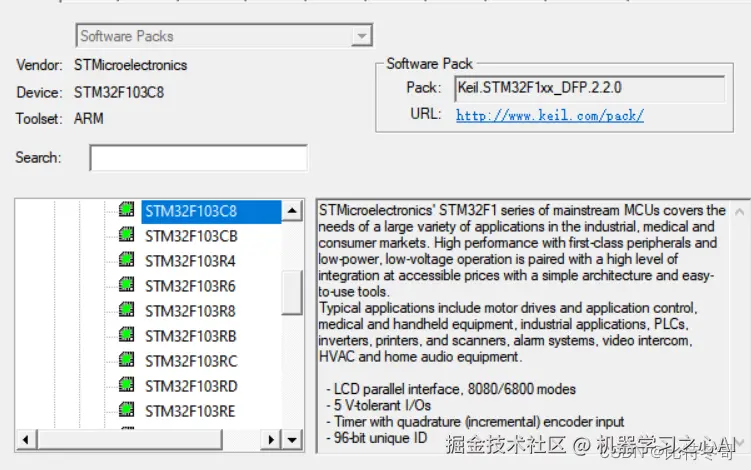The width and height of the screenshot is (751, 470).
Task: Click device list scroll right arrow
Action: pos(271,439)
